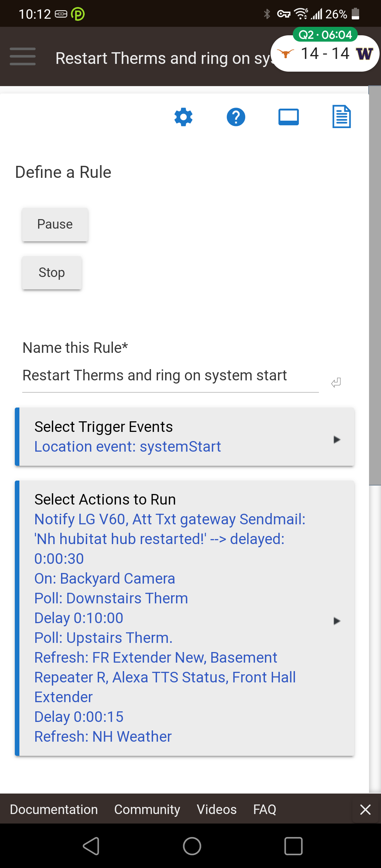Open the Community footer link

[x=147, y=809]
